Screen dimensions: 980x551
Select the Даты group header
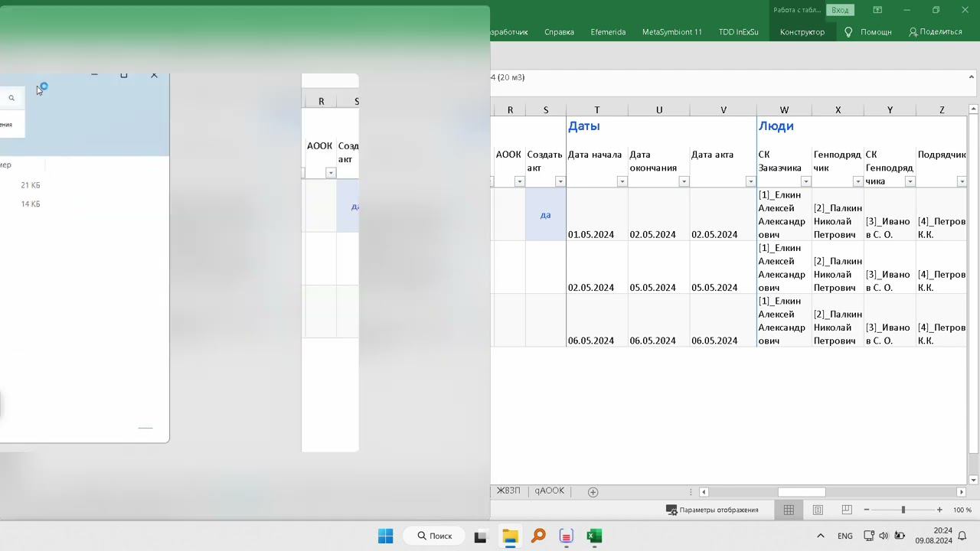tap(583, 126)
